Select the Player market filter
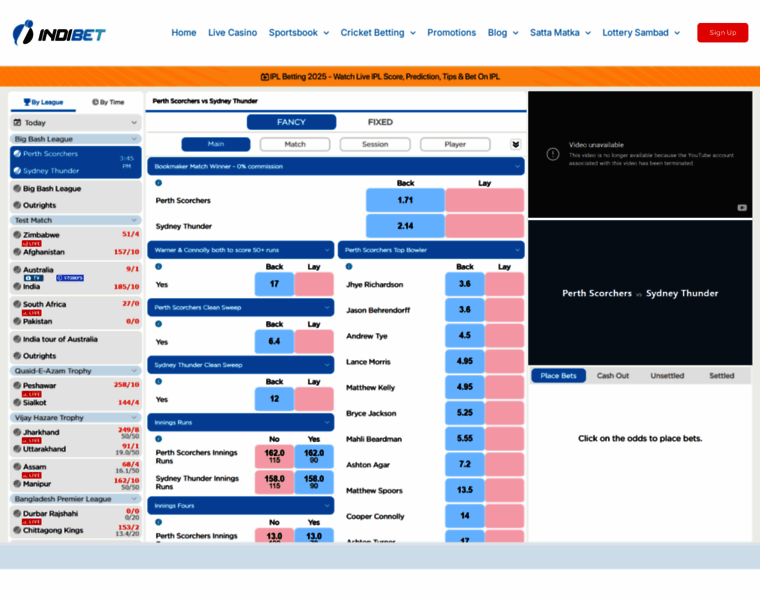This screenshot has width=760, height=600. click(455, 144)
